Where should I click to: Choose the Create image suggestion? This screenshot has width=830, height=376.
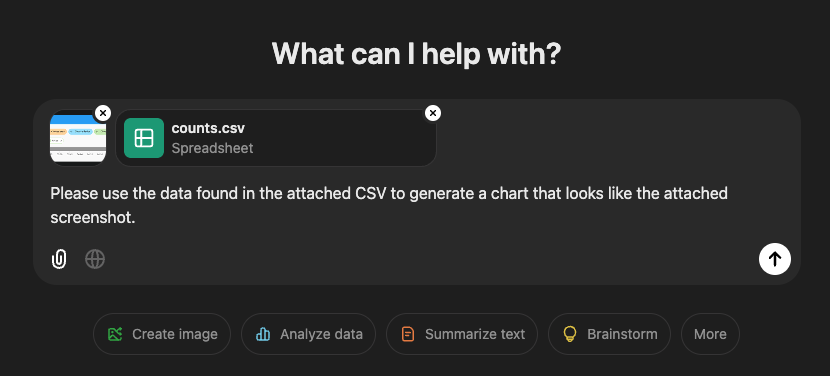click(162, 334)
